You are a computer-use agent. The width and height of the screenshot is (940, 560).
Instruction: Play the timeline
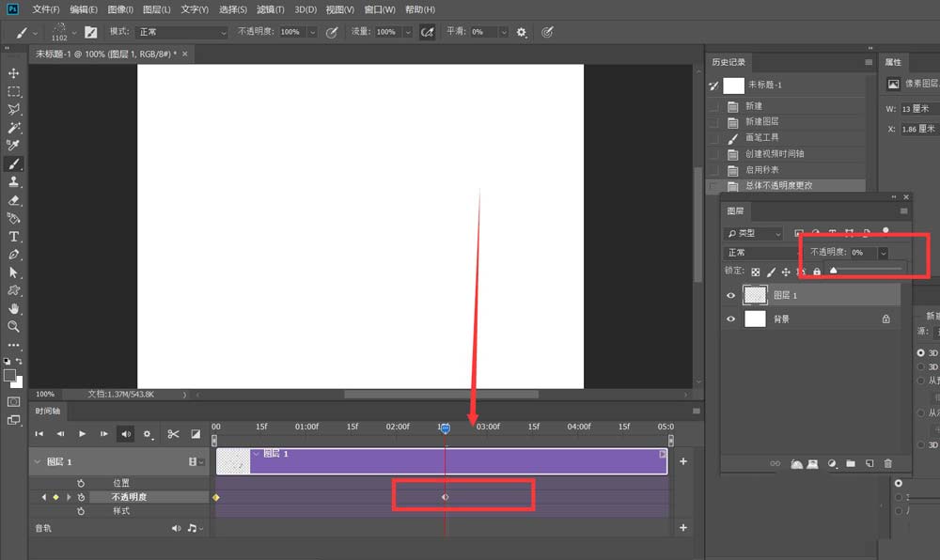coord(82,434)
